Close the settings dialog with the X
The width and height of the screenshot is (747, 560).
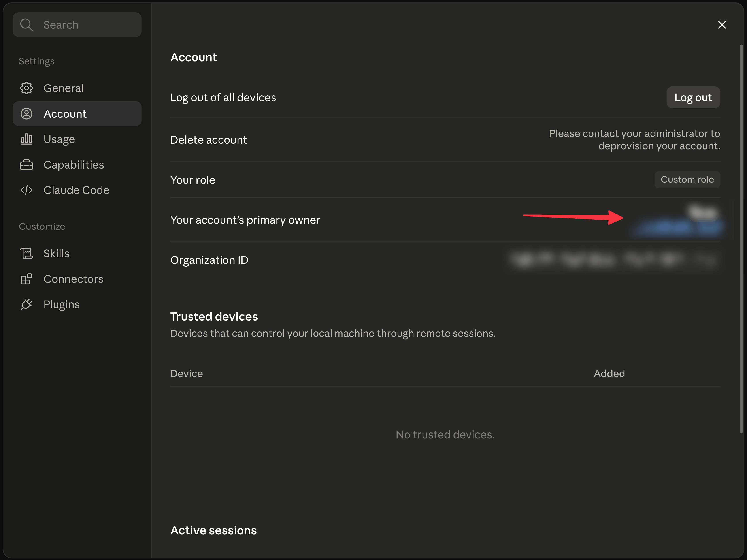click(722, 25)
